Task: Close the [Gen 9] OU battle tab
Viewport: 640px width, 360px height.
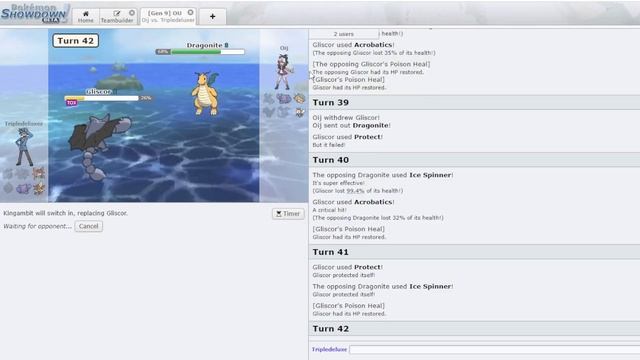Action: [190, 13]
